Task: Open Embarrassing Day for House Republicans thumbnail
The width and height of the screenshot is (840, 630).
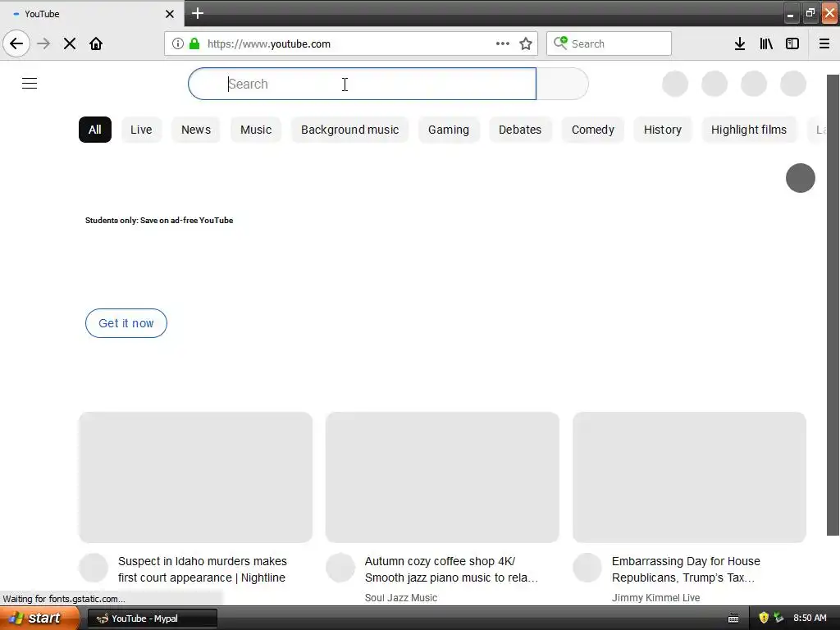Action: (689, 477)
